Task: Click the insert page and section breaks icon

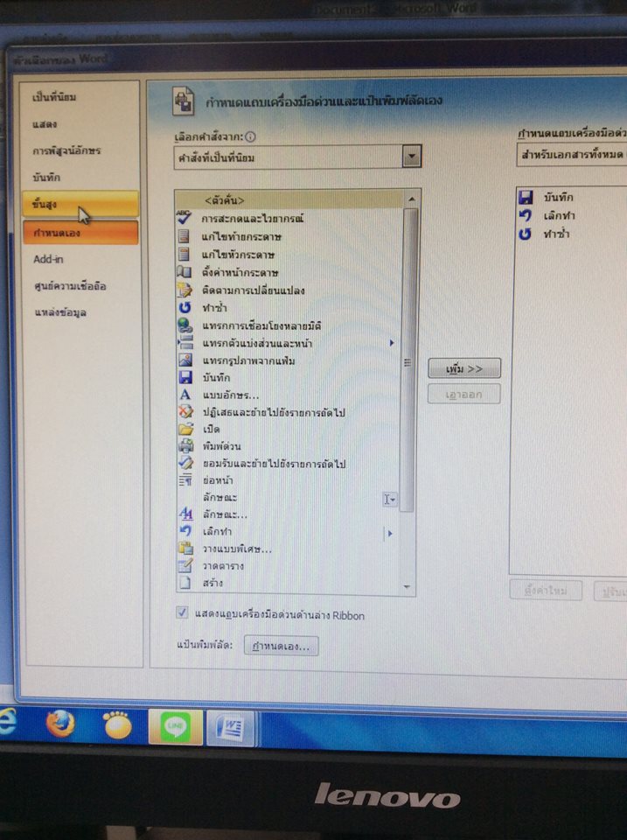Action: (185, 343)
